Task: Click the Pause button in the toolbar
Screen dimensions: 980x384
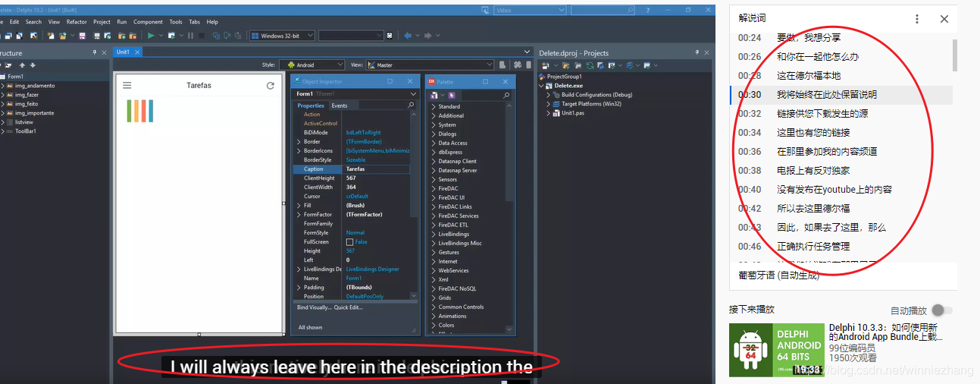Action: click(x=190, y=36)
